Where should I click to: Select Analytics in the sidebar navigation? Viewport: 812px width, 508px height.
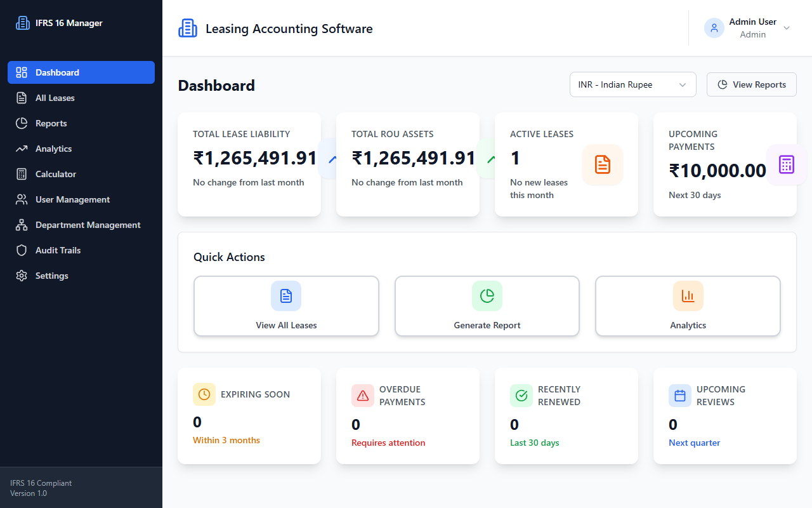tap(81, 149)
